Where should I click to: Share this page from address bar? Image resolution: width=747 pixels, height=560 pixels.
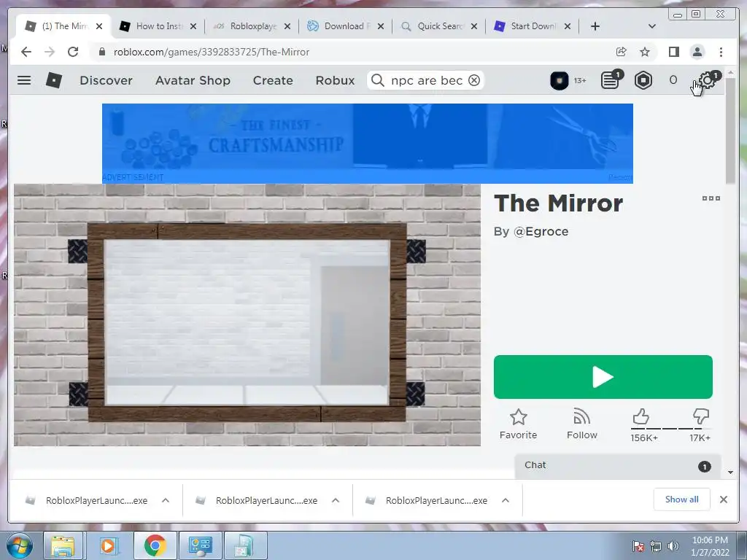coord(621,52)
